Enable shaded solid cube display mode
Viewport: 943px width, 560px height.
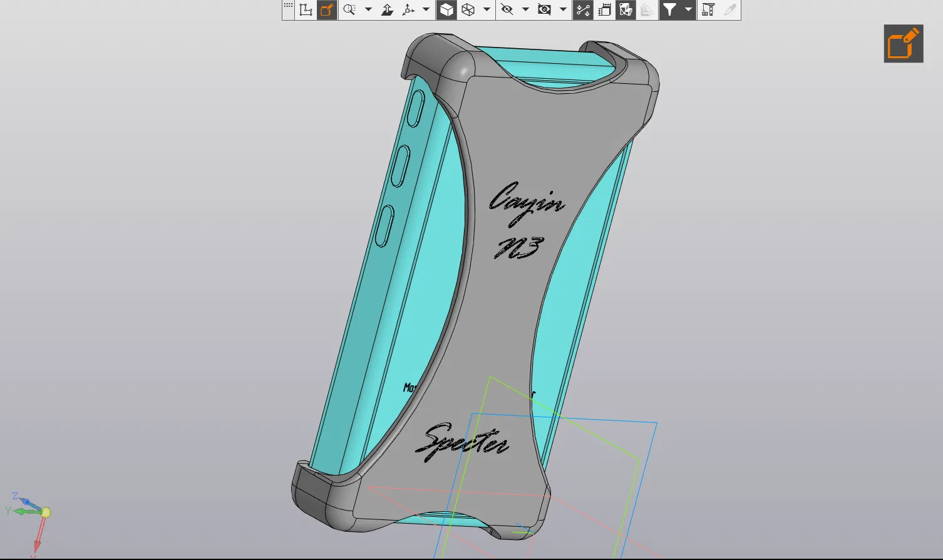click(x=446, y=9)
